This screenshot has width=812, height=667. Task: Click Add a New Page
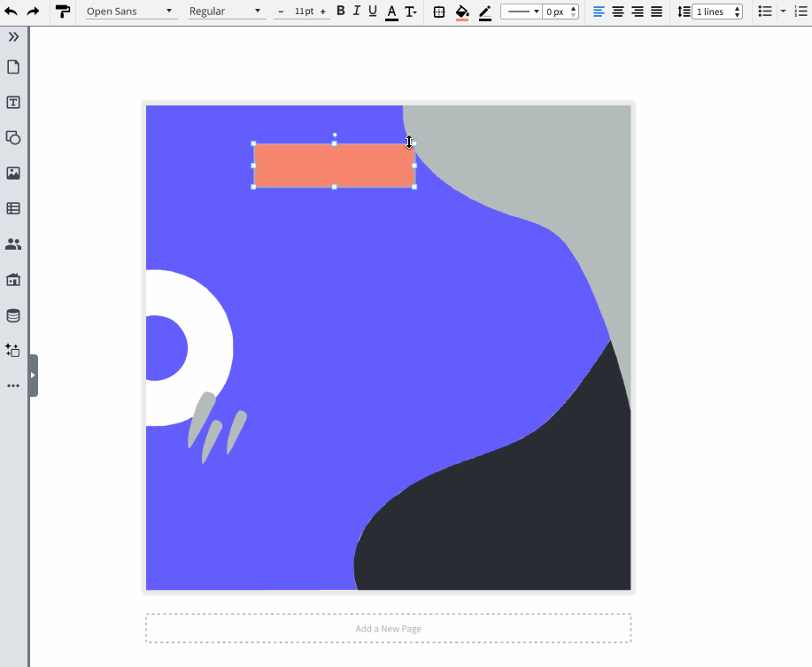click(388, 628)
